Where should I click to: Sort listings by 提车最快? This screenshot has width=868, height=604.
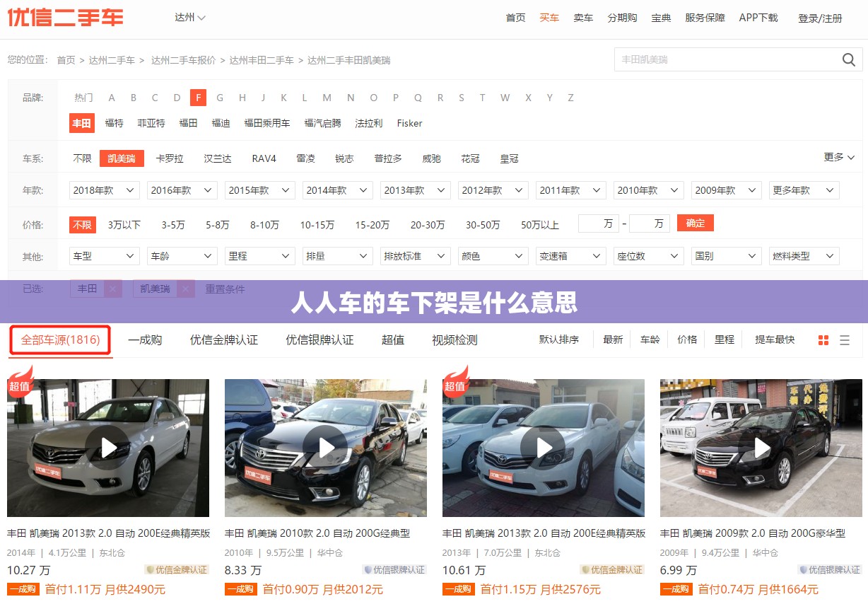point(775,339)
